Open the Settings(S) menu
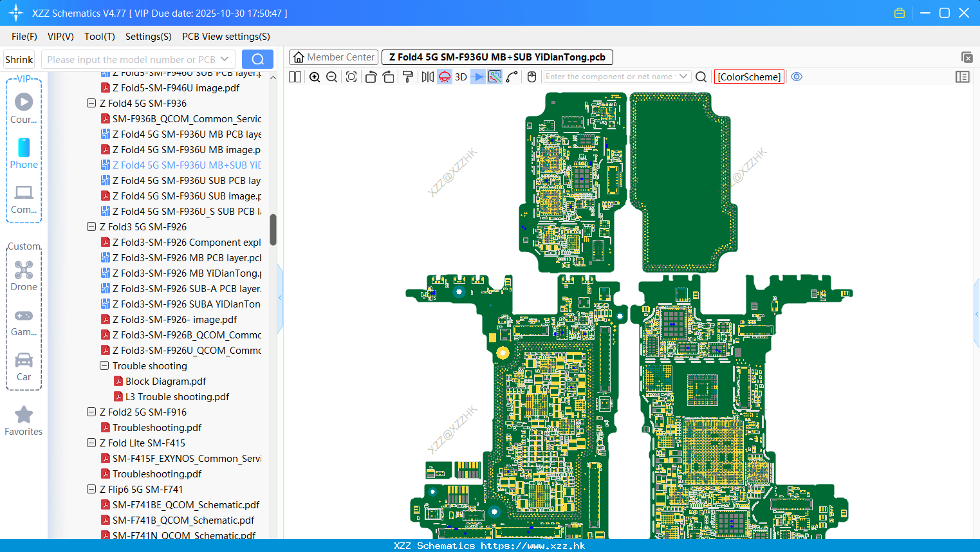 149,37
